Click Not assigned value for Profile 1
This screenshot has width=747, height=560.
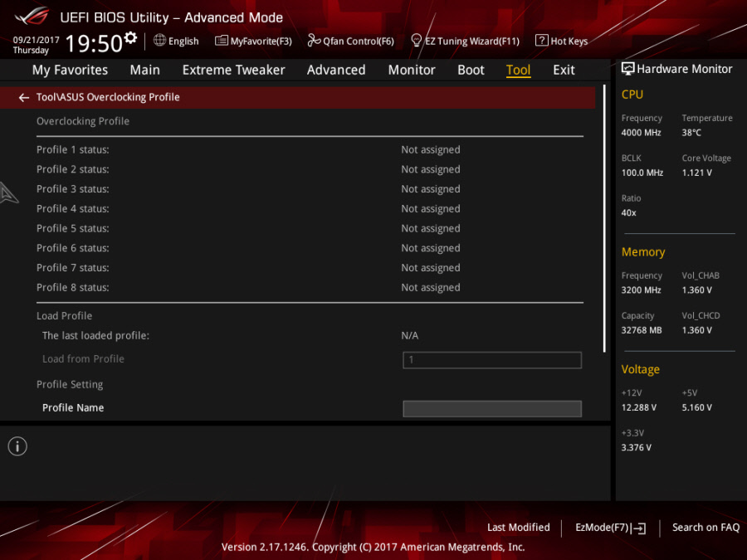(431, 149)
